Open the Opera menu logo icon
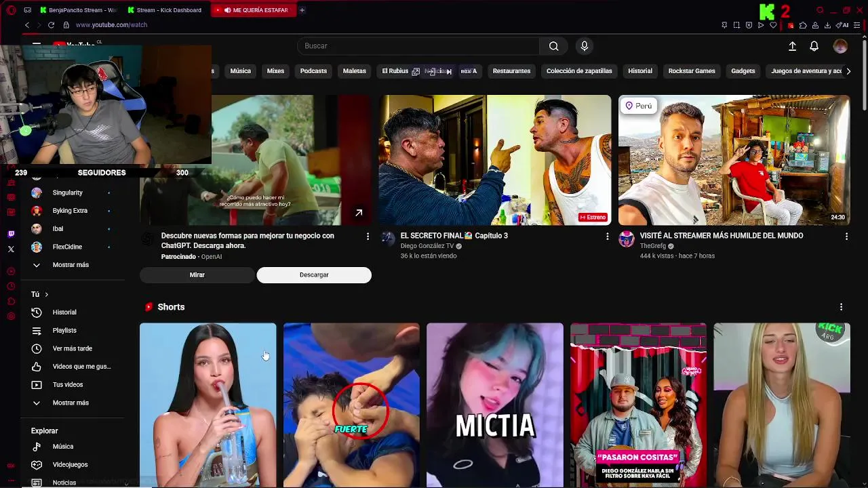The image size is (868, 488). pyautogui.click(x=11, y=10)
